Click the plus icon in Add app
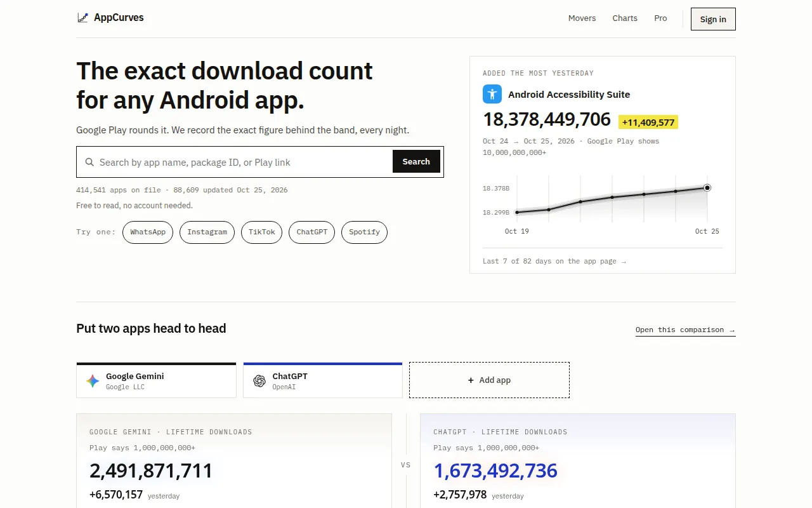This screenshot has width=812, height=508. click(x=471, y=380)
